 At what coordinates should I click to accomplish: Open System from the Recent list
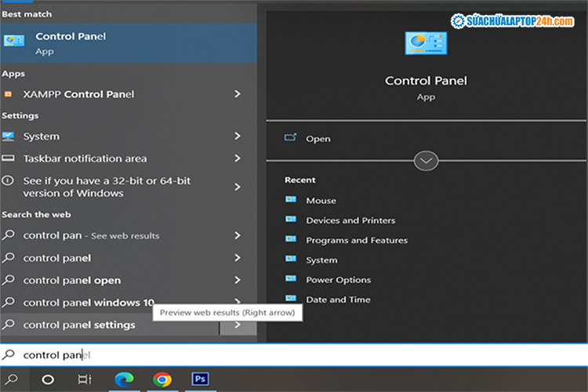click(x=321, y=260)
